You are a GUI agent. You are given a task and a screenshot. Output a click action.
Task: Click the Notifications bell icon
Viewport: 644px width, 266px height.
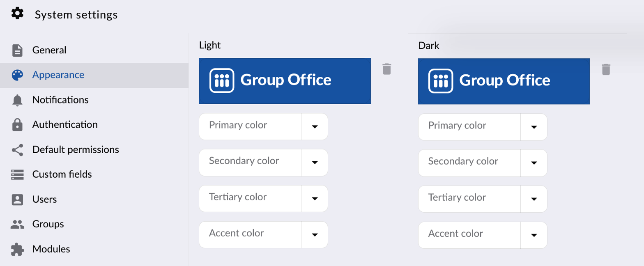(17, 100)
